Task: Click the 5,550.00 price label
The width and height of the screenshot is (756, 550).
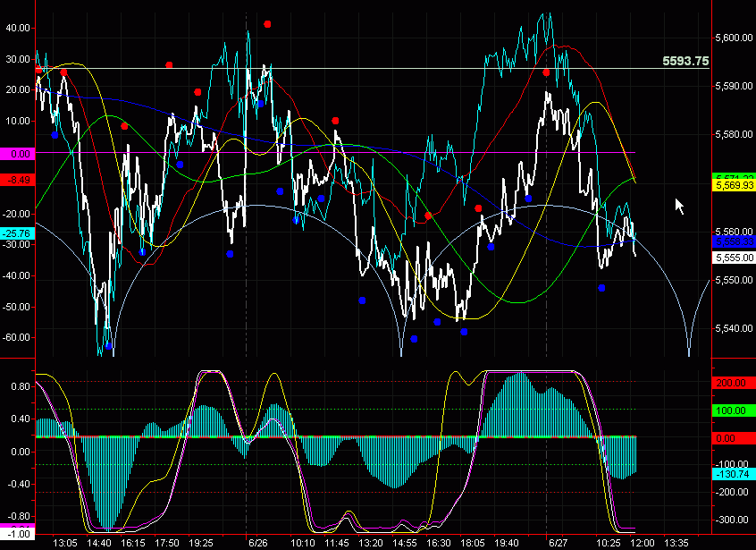Action: click(734, 280)
